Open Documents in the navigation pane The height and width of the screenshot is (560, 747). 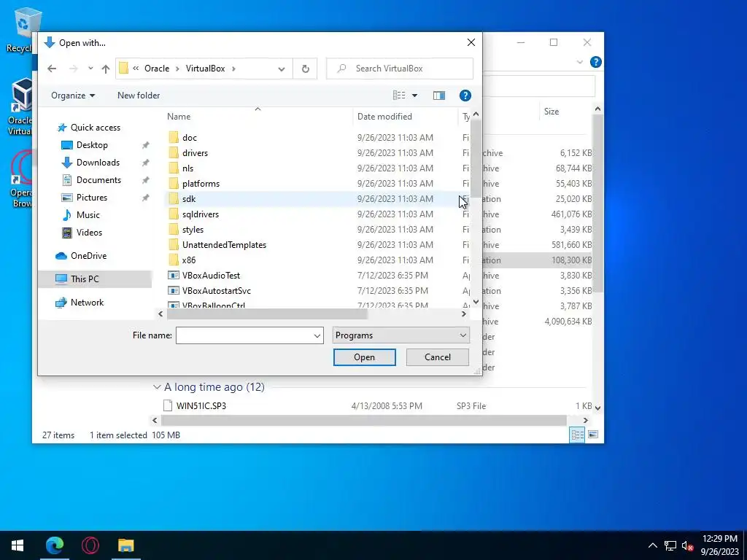point(98,180)
